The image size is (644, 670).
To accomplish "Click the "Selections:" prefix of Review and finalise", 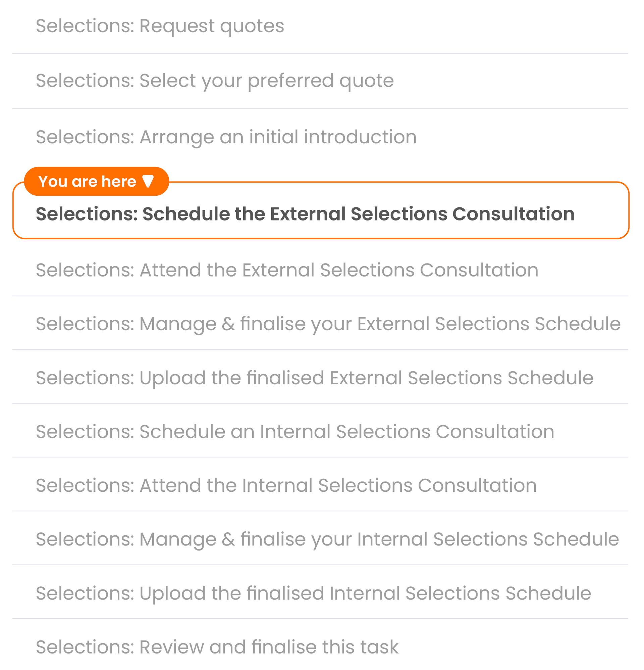I will click(85, 647).
